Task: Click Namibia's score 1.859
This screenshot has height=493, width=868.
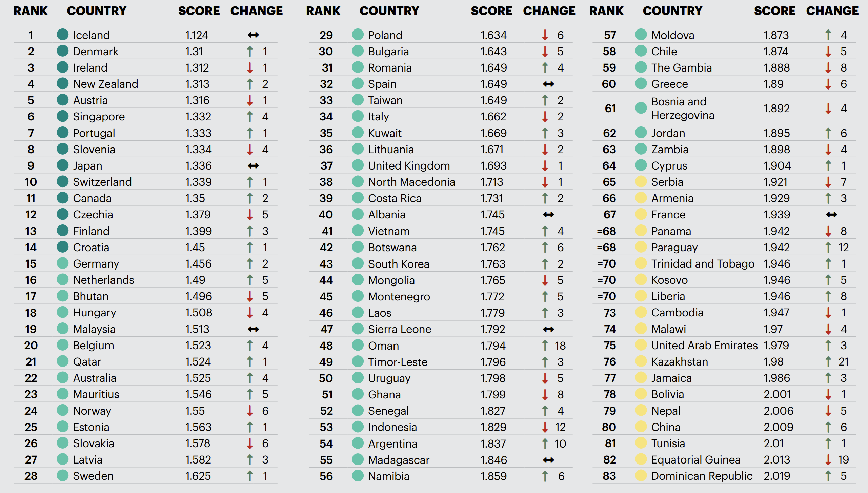Action: pos(493,476)
